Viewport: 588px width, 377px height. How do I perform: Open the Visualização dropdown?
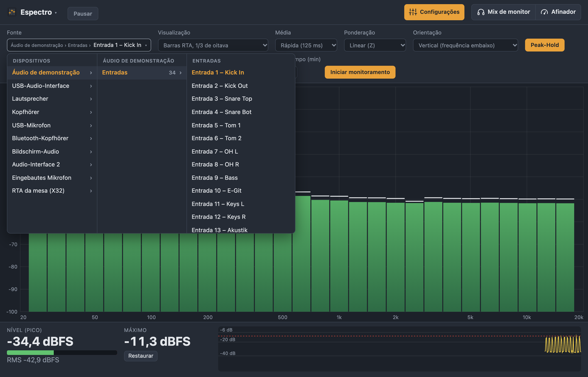213,45
